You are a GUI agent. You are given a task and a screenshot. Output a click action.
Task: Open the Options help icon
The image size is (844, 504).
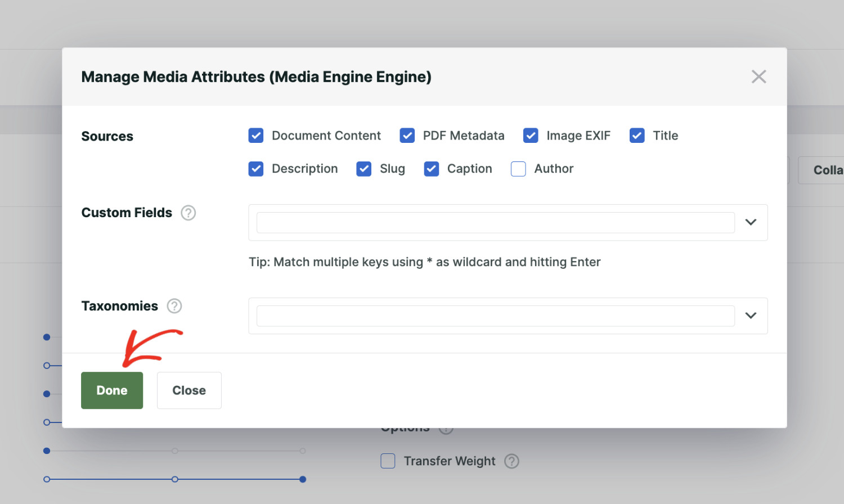pyautogui.click(x=446, y=428)
